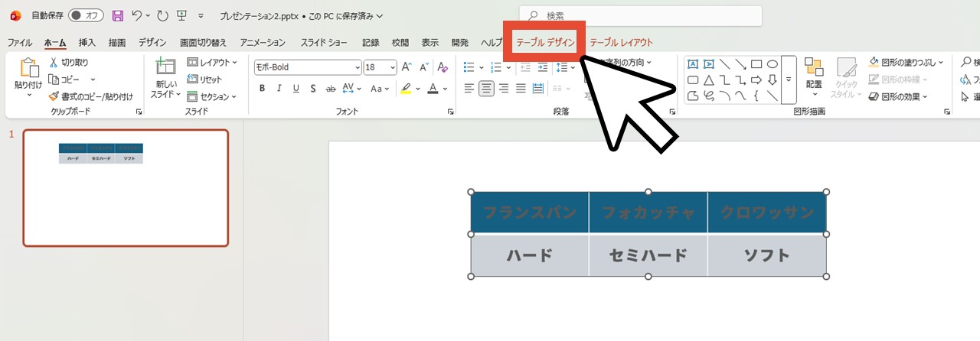The width and height of the screenshot is (980, 341).
Task: Increase the font size
Action: coord(407,67)
